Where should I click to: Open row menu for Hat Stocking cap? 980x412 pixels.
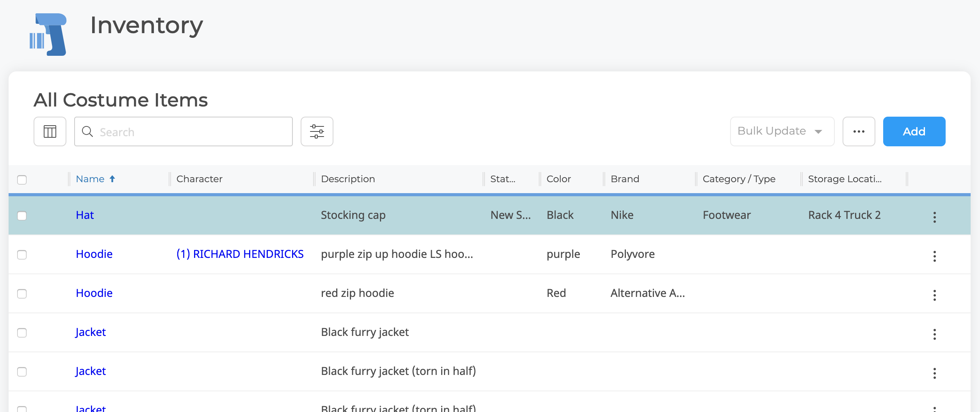[x=935, y=217]
